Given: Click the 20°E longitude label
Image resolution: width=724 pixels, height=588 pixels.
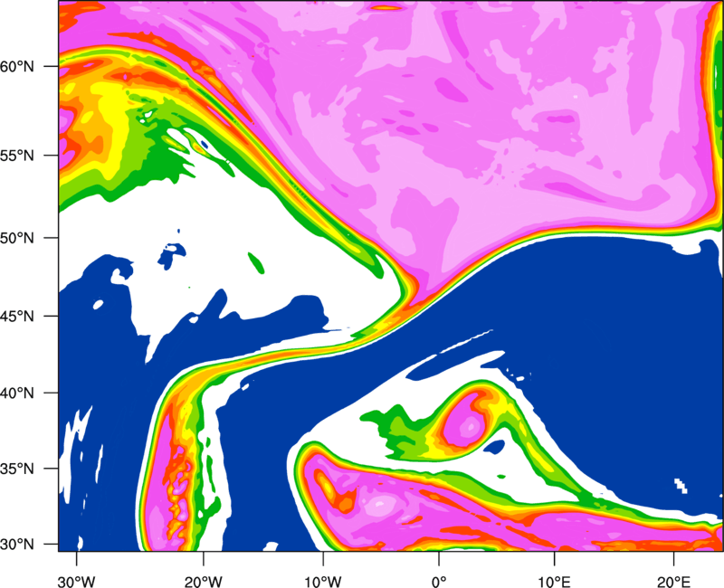Looking at the screenshot, I should 673,582.
